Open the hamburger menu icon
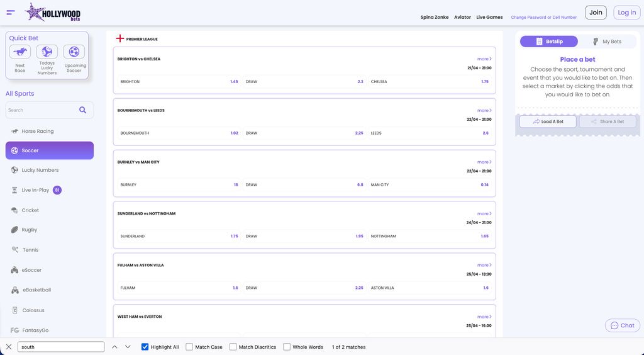 [11, 13]
